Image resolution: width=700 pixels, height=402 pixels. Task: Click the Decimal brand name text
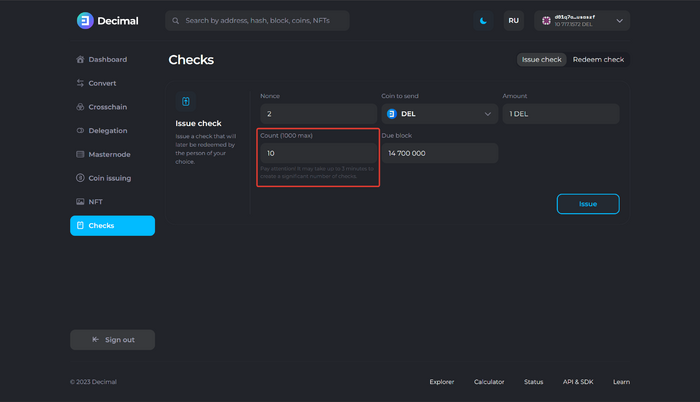(118, 21)
